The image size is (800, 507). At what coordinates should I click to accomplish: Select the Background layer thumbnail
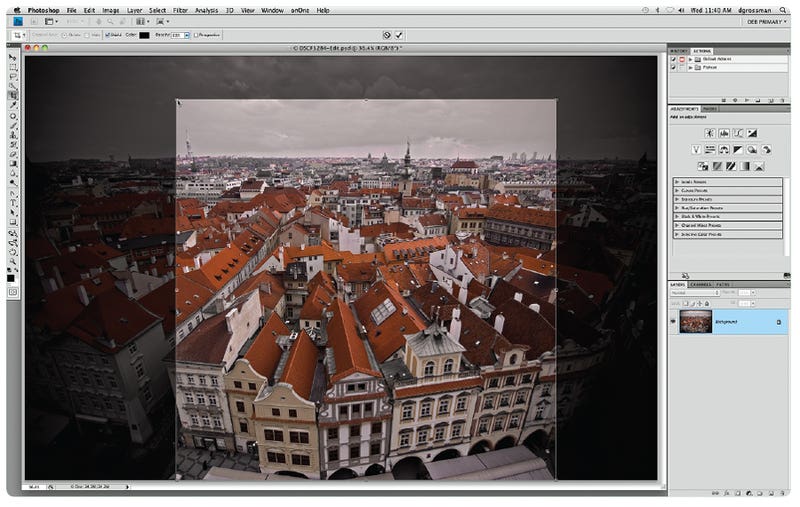coord(695,321)
